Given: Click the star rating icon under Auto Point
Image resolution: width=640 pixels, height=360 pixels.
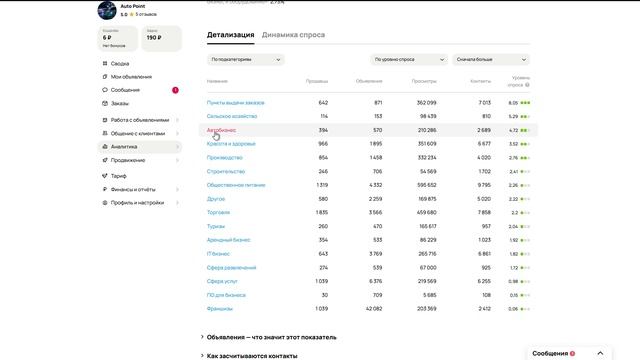Looking at the screenshot, I should point(131,14).
